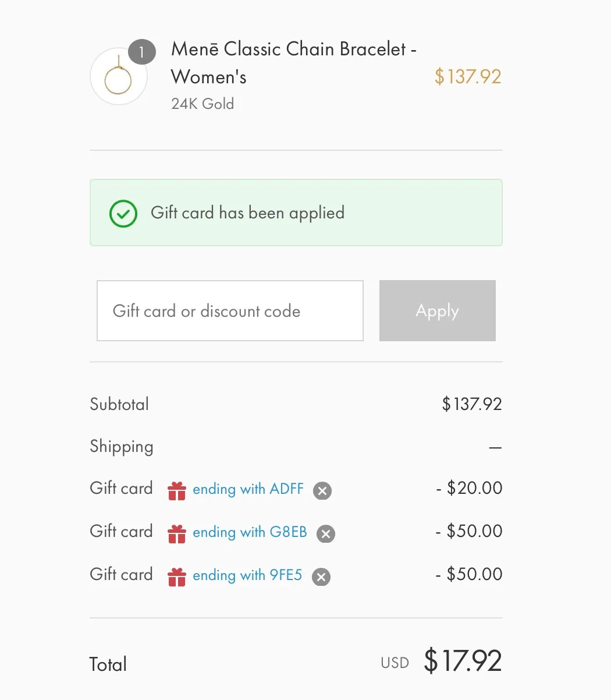The height and width of the screenshot is (700, 611).
Task: Click the 'ending with G8EB' link
Action: [250, 532]
